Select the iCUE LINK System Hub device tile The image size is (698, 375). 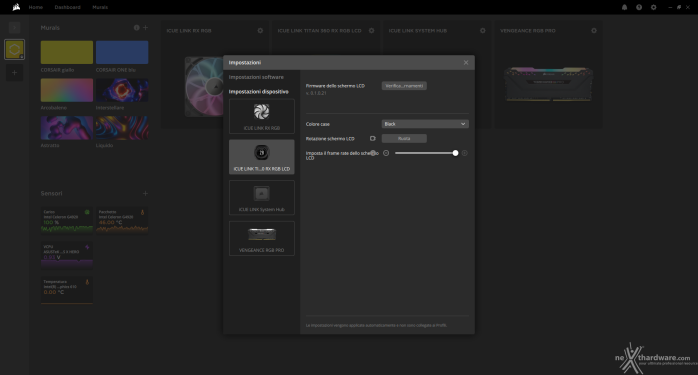[x=262, y=198]
